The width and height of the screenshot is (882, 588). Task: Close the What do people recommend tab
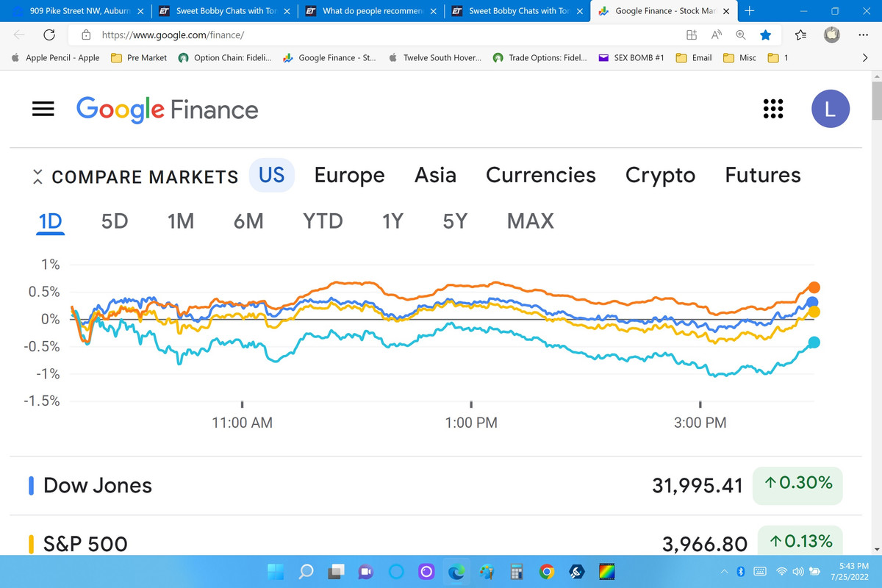(434, 12)
